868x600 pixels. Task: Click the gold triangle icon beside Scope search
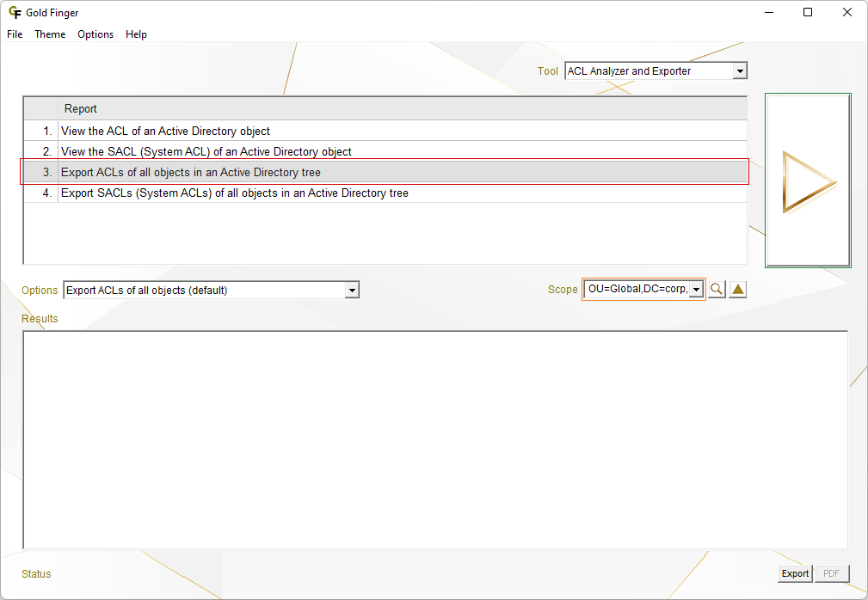pos(738,289)
